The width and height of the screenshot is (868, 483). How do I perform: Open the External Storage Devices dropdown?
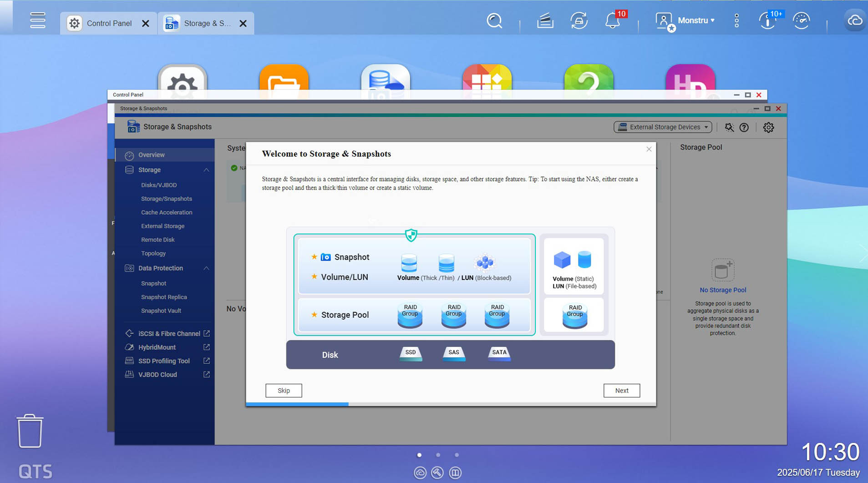(x=663, y=127)
